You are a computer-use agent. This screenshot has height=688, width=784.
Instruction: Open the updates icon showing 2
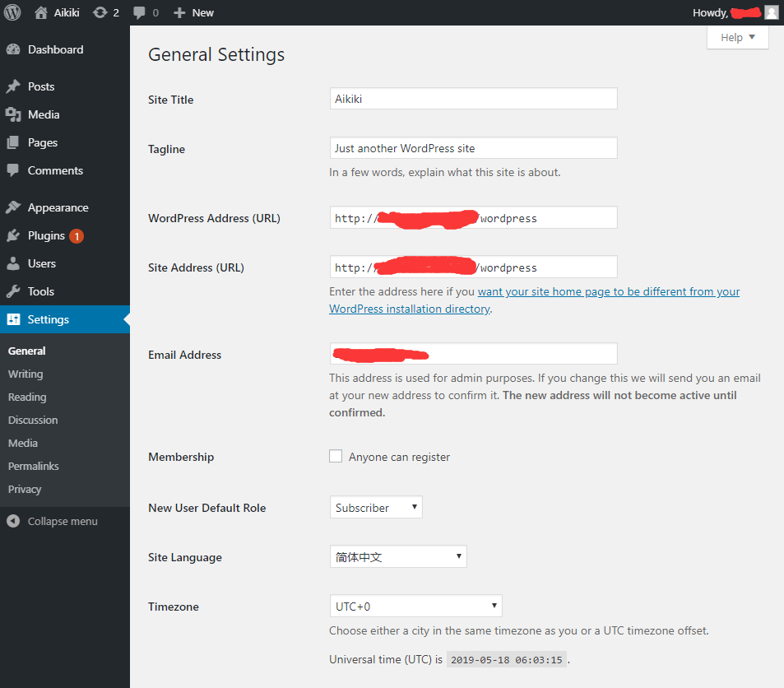100,12
